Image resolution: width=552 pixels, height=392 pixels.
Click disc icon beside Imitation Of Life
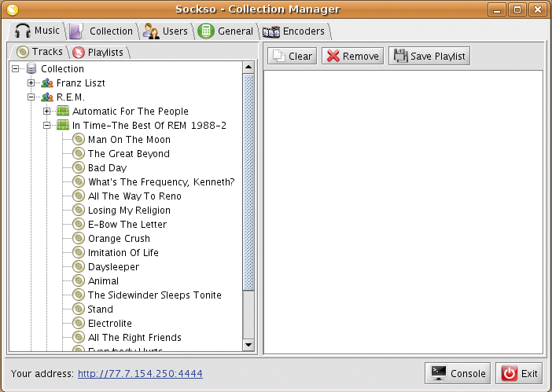tap(79, 252)
